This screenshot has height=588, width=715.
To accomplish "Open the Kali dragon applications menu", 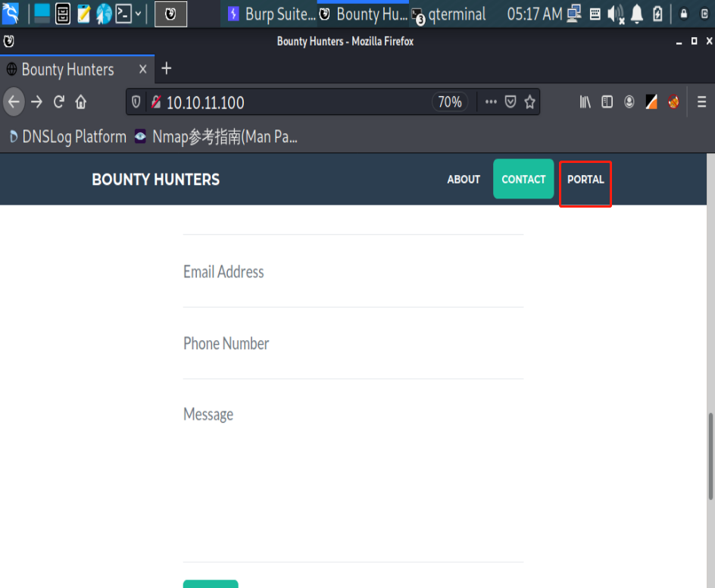I will tap(11, 14).
